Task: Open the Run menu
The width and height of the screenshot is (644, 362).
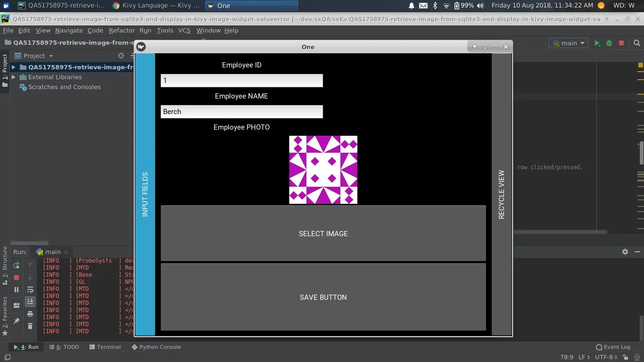Action: point(145,30)
